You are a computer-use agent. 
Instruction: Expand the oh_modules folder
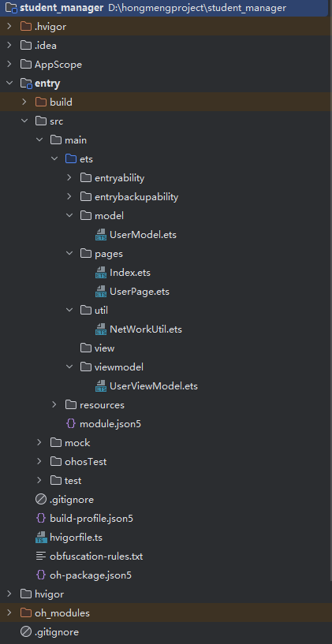[9, 612]
